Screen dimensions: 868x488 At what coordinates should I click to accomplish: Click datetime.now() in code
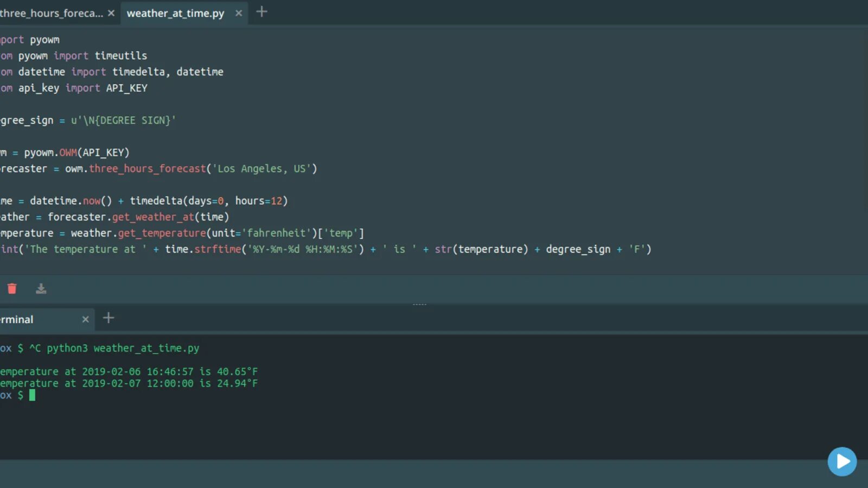tap(71, 201)
